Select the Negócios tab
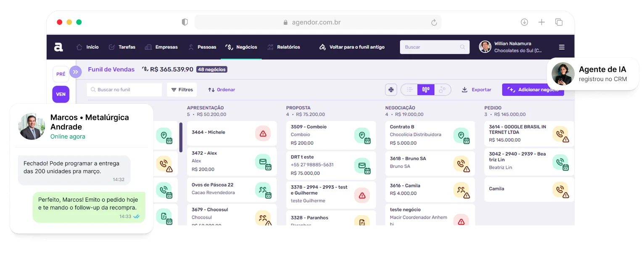Image resolution: width=644 pixels, height=255 pixels. [x=241, y=47]
